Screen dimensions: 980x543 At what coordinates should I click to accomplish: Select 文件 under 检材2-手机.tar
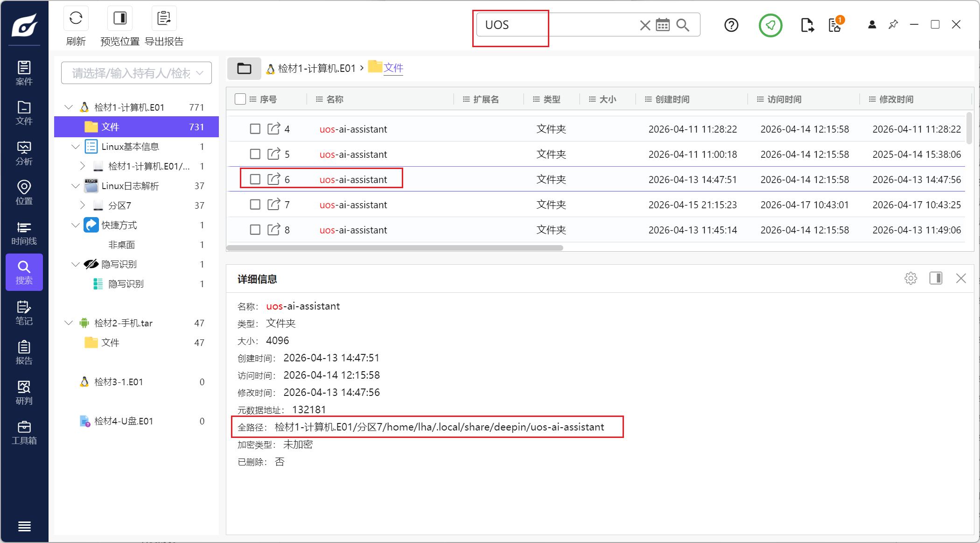(x=111, y=343)
